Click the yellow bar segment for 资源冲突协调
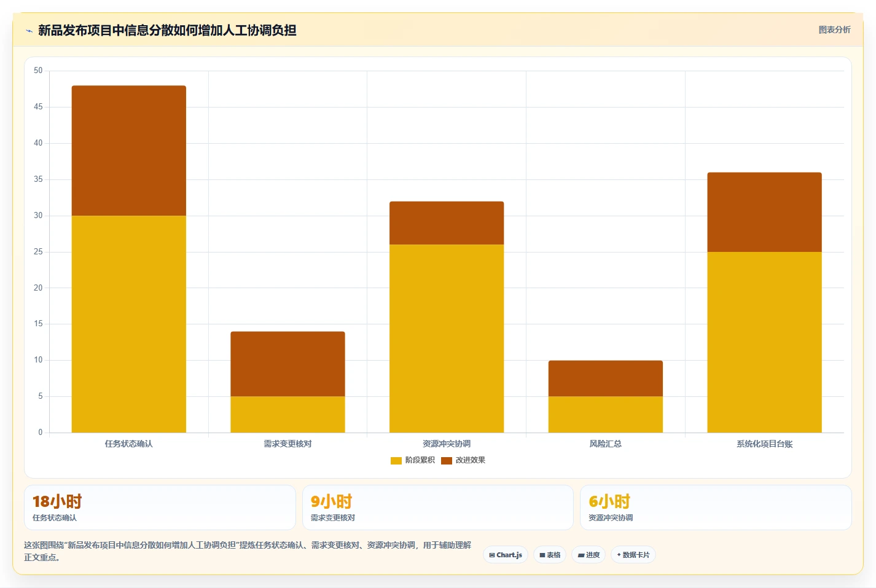This screenshot has height=588, width=876. click(x=447, y=339)
